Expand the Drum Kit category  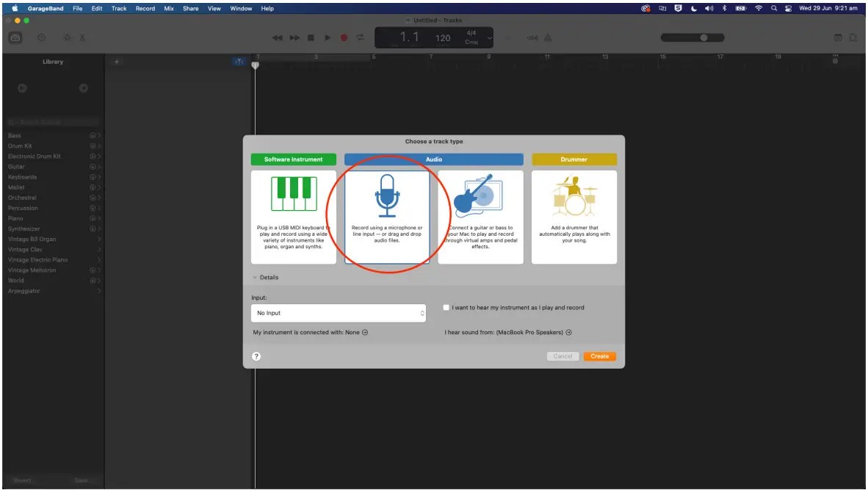(99, 146)
